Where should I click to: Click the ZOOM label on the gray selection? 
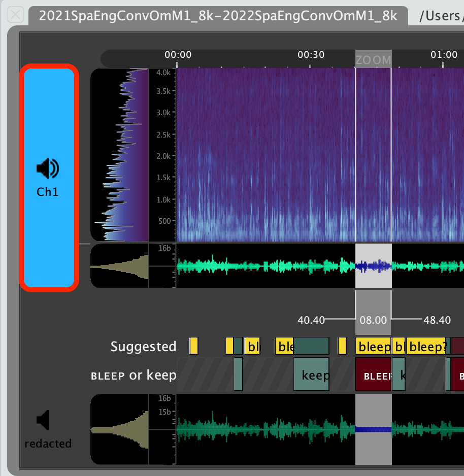[x=374, y=60]
